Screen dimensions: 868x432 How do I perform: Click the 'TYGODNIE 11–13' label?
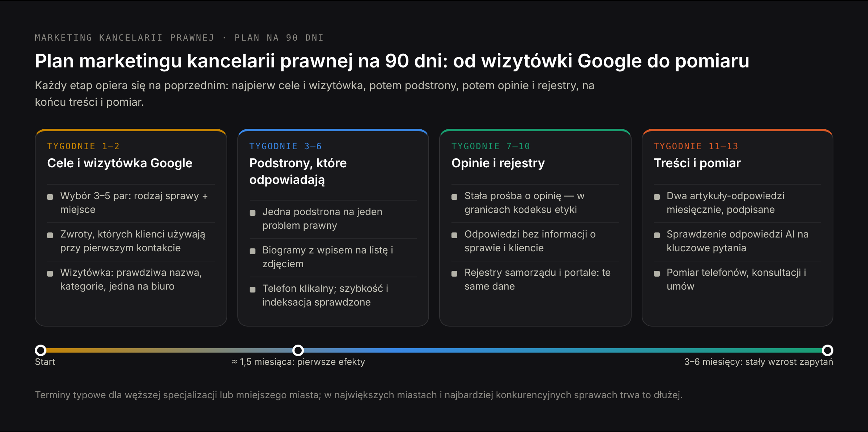pos(696,146)
